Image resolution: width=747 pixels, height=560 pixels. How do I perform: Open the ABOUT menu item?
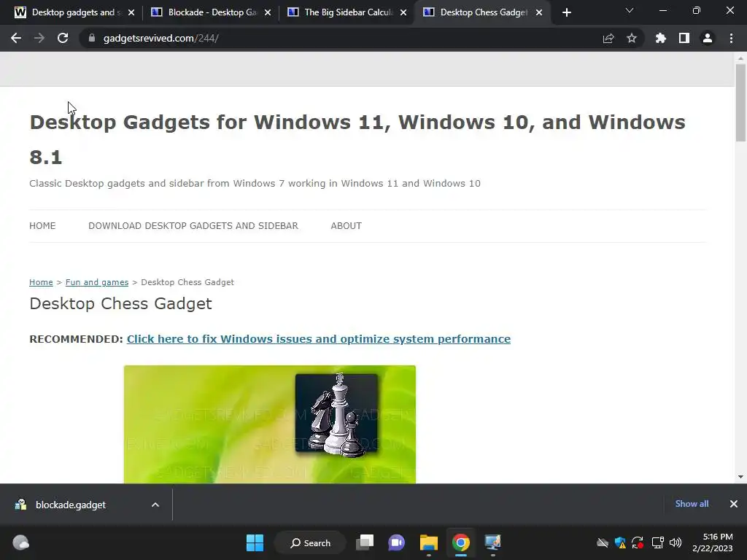coord(346,226)
